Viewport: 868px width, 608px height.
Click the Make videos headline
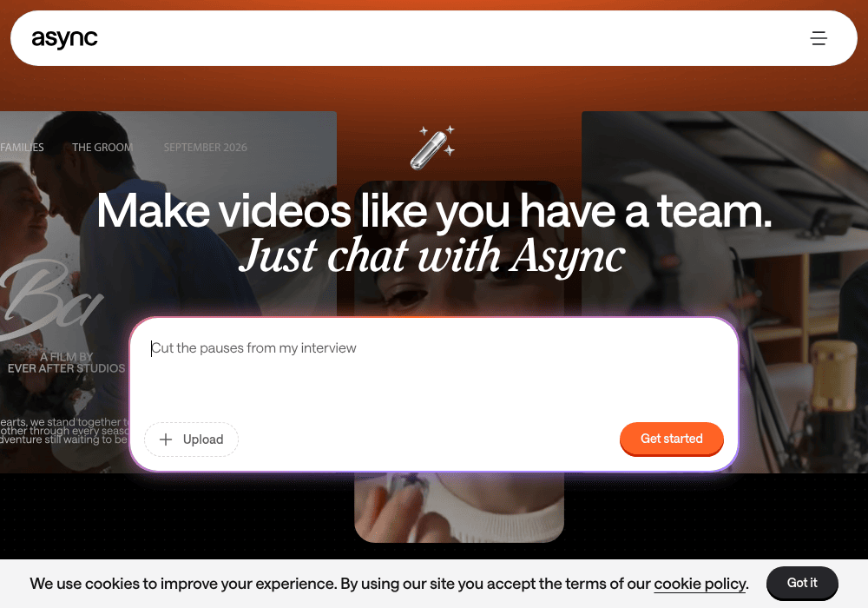[434, 211]
